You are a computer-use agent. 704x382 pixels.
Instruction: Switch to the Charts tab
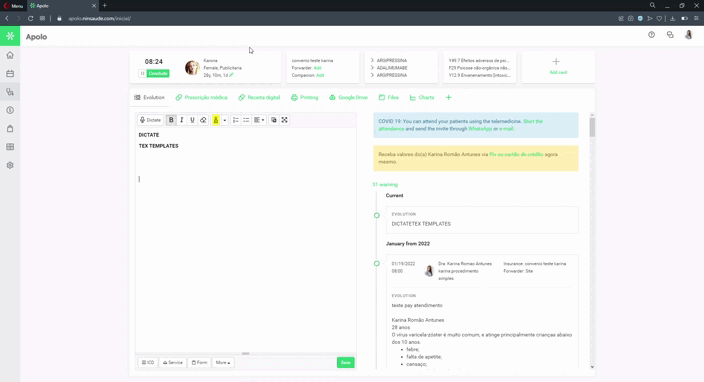pos(422,97)
